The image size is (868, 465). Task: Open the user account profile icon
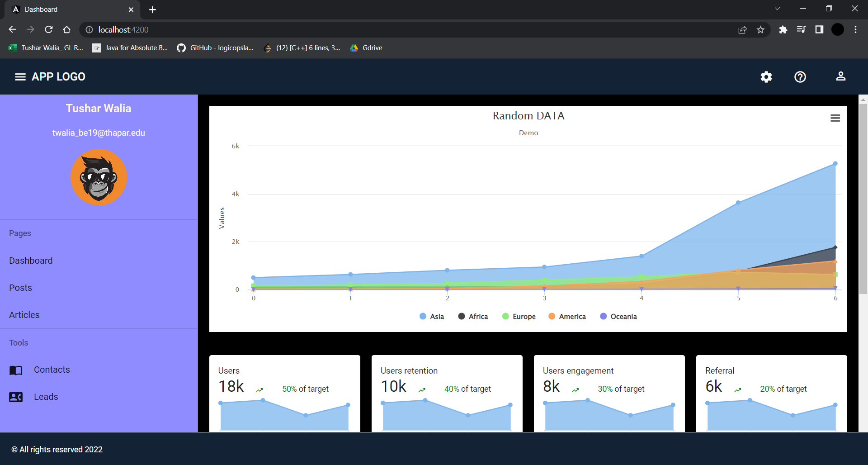click(x=841, y=76)
